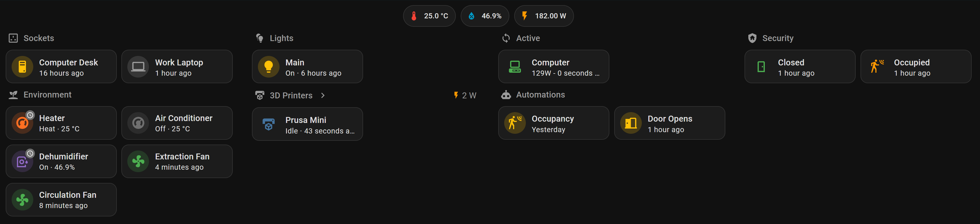Screen dimensions: 980x224
Task: Click the Security shield icon
Action: pyautogui.click(x=752, y=38)
